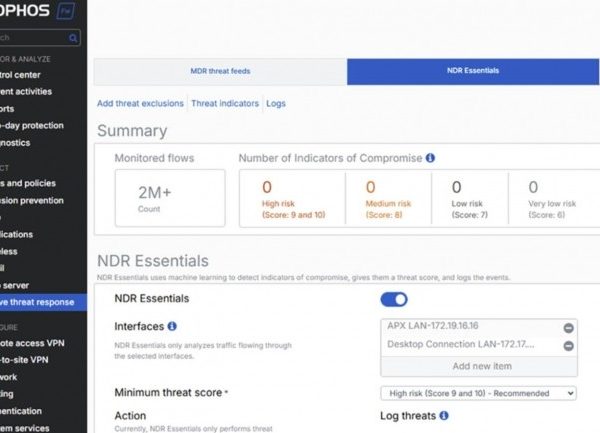
Task: Open Remote access VPN in sidebar
Action: [x=32, y=343]
